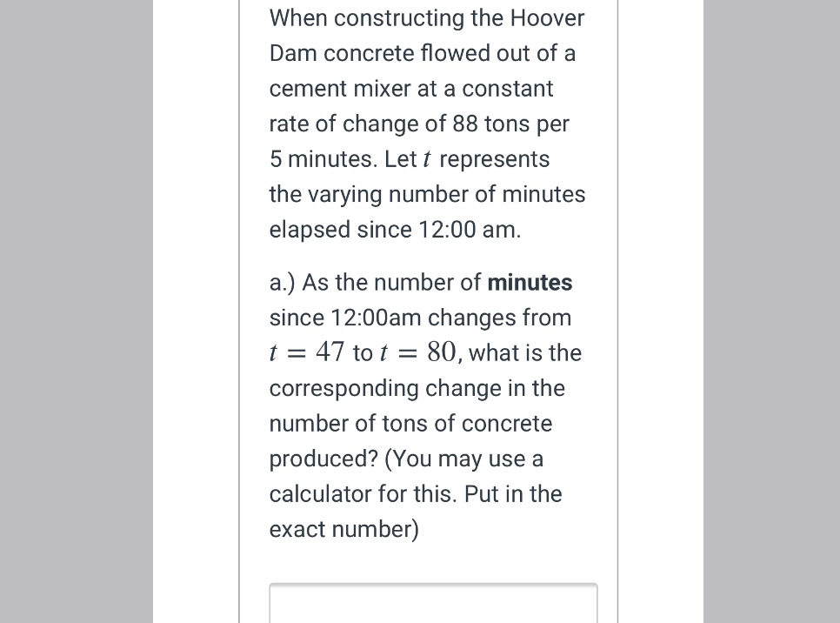This screenshot has height=623, width=840.
Task: Click the words tons of concrete
Action: click(x=467, y=423)
